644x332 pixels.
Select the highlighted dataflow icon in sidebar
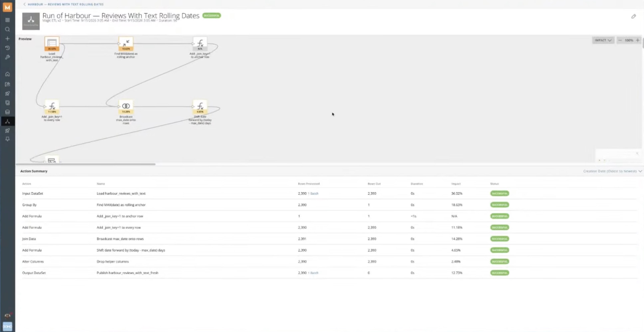(7, 121)
